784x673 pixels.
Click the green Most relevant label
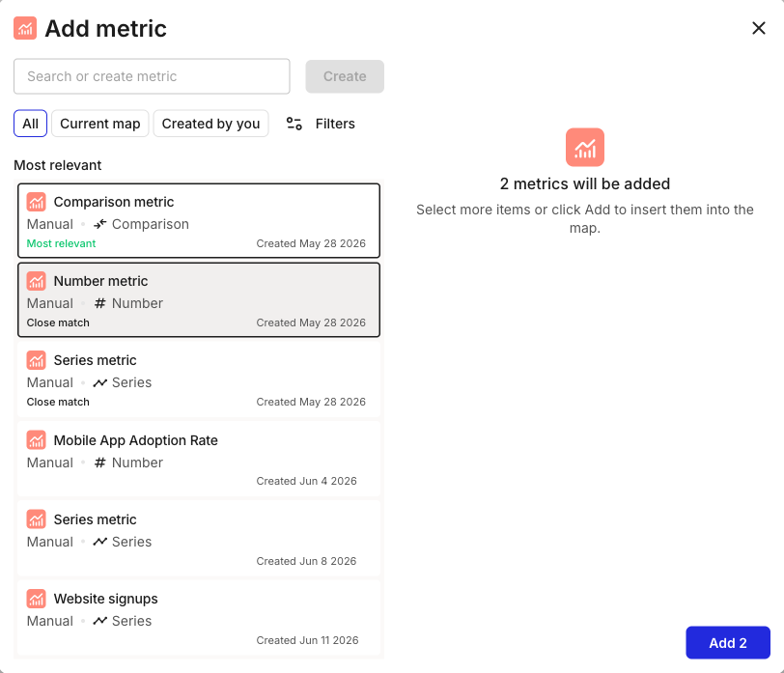click(61, 243)
